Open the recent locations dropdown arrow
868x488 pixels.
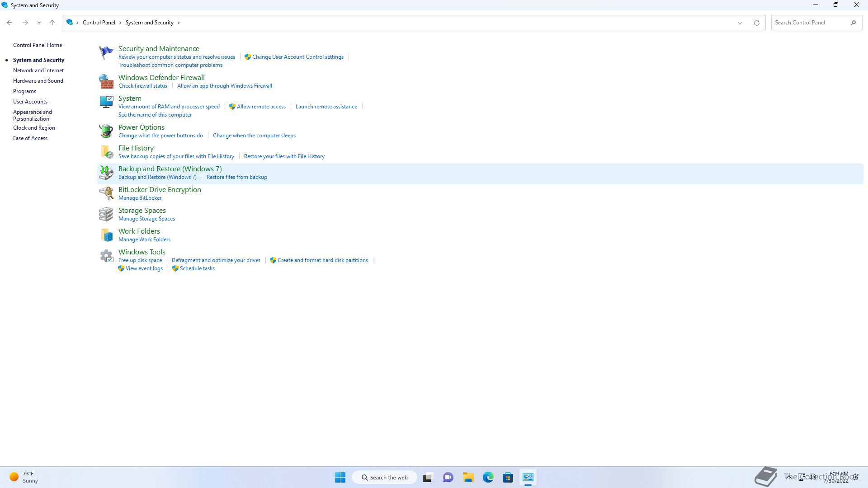coord(39,23)
